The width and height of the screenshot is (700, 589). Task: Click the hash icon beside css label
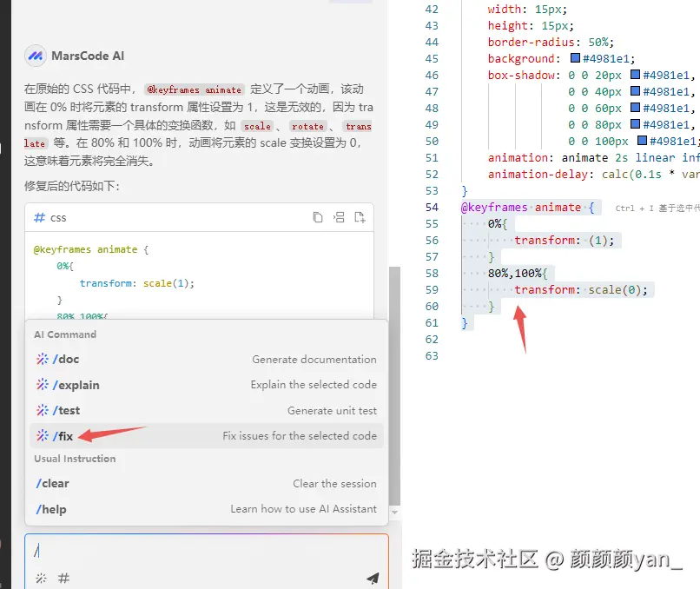point(40,217)
